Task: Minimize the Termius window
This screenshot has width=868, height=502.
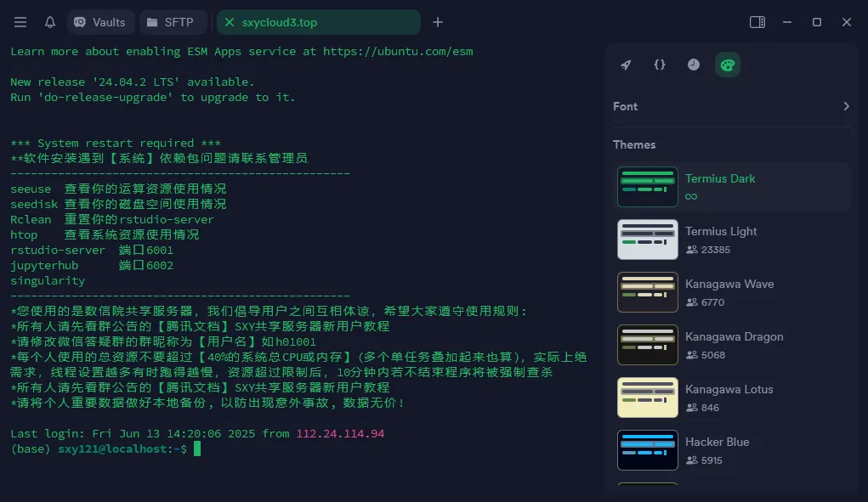Action: coord(786,22)
